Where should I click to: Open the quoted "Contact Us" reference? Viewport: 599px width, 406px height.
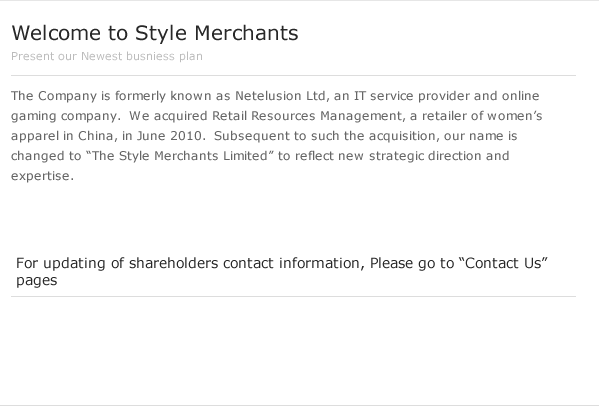[x=503, y=263]
